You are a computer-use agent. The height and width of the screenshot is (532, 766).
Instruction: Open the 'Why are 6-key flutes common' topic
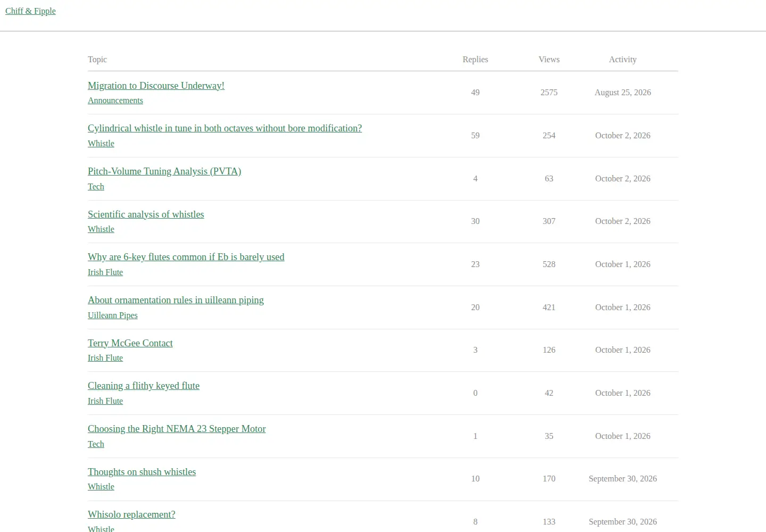tap(186, 257)
